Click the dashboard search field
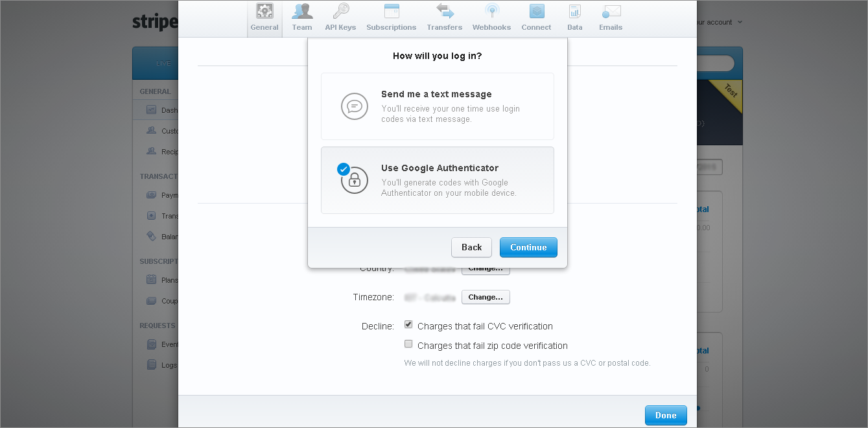The width and height of the screenshot is (868, 428). [x=716, y=64]
